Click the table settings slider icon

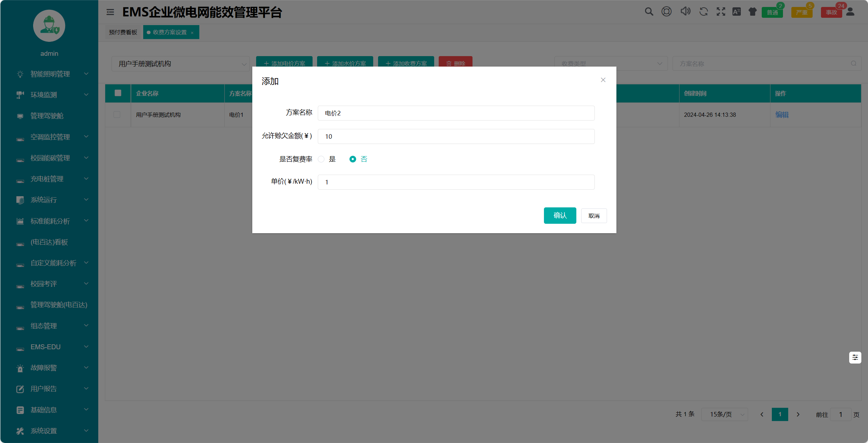click(855, 357)
